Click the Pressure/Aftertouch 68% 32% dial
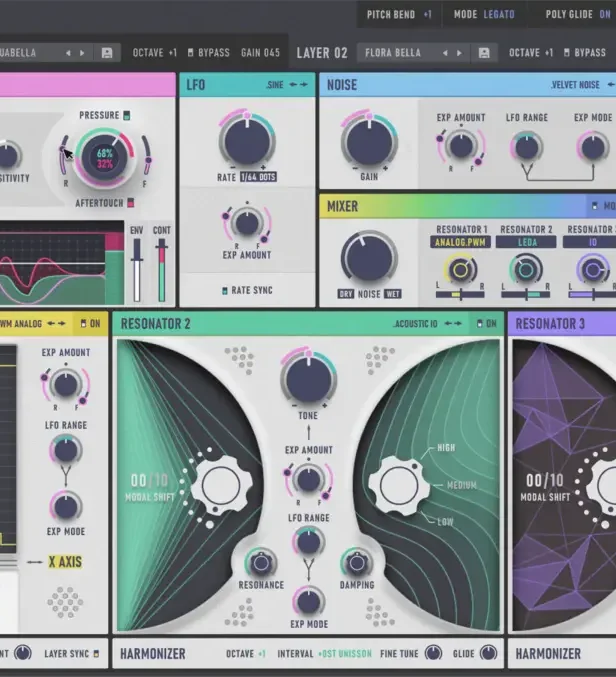616x677 pixels. tap(104, 158)
